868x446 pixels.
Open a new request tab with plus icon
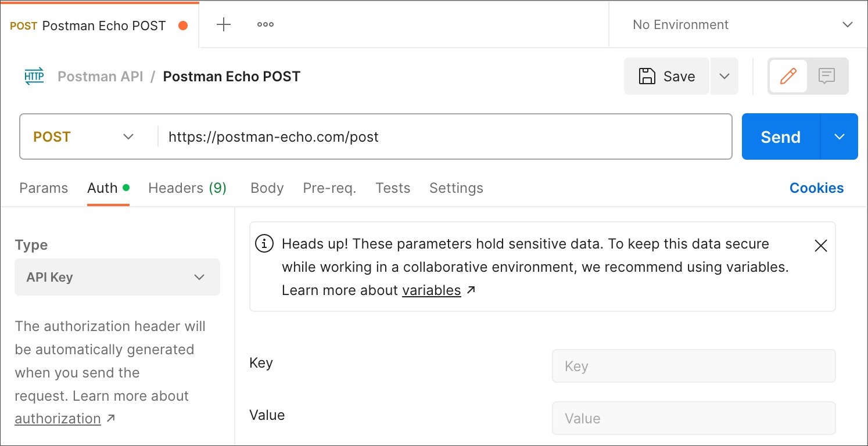(223, 24)
